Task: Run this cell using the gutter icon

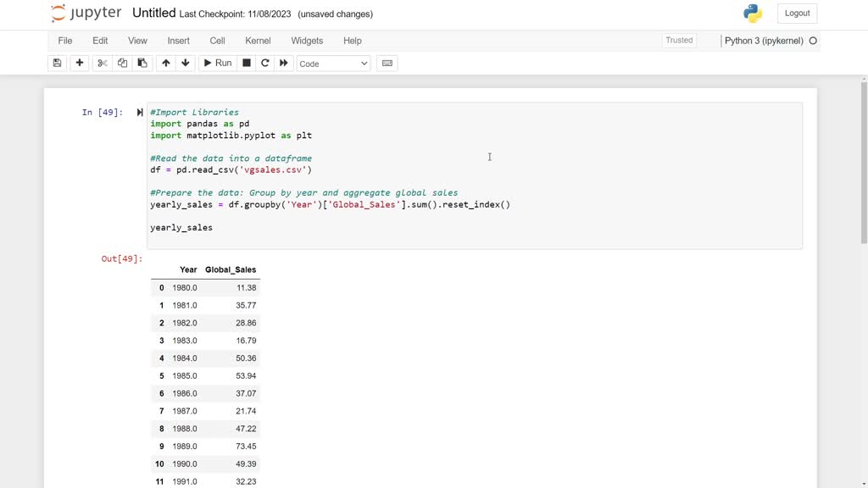Action: pos(140,113)
